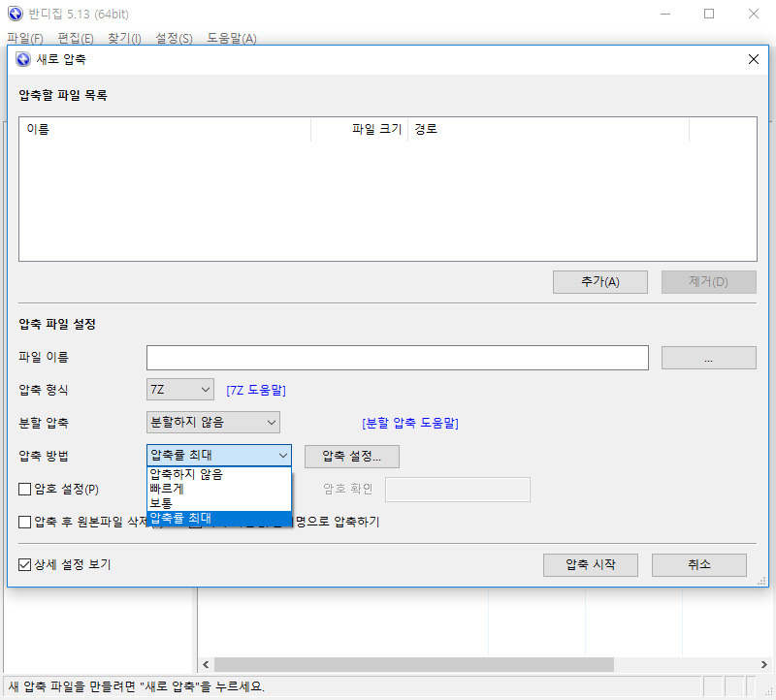Viewport: 776px width, 700px height.
Task: Open the 찾기(I) menu
Action: tap(125, 38)
